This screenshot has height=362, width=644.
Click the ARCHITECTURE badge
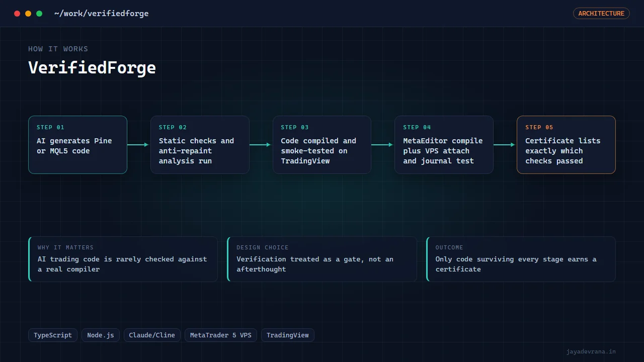601,14
